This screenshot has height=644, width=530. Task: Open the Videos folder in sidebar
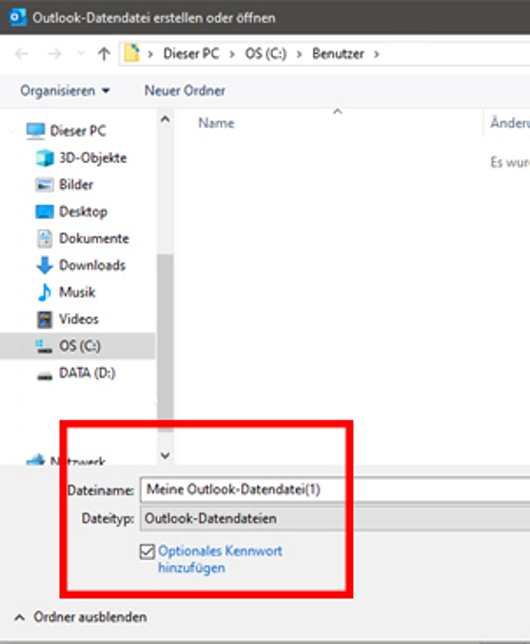click(x=68, y=319)
